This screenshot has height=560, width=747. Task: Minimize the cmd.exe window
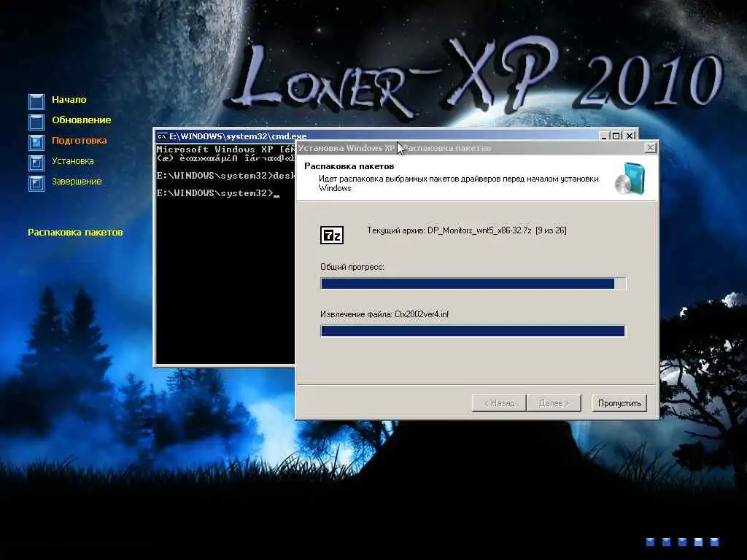[604, 136]
